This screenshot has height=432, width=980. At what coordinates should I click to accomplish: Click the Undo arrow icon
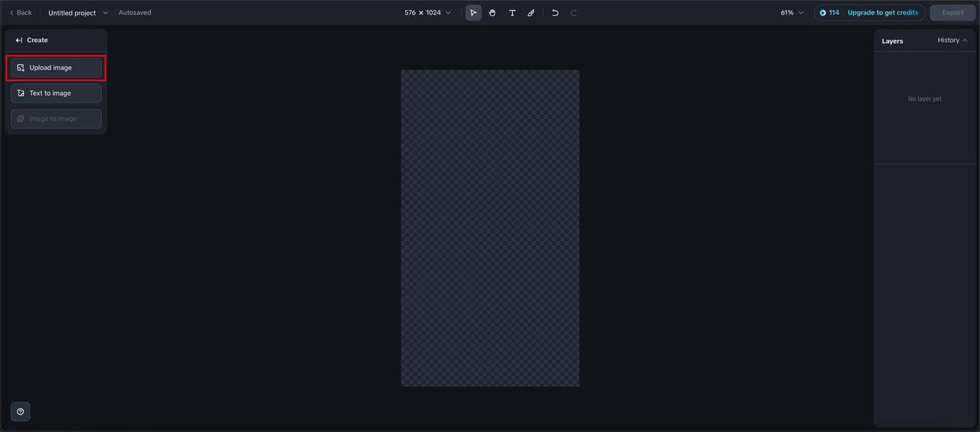[555, 13]
